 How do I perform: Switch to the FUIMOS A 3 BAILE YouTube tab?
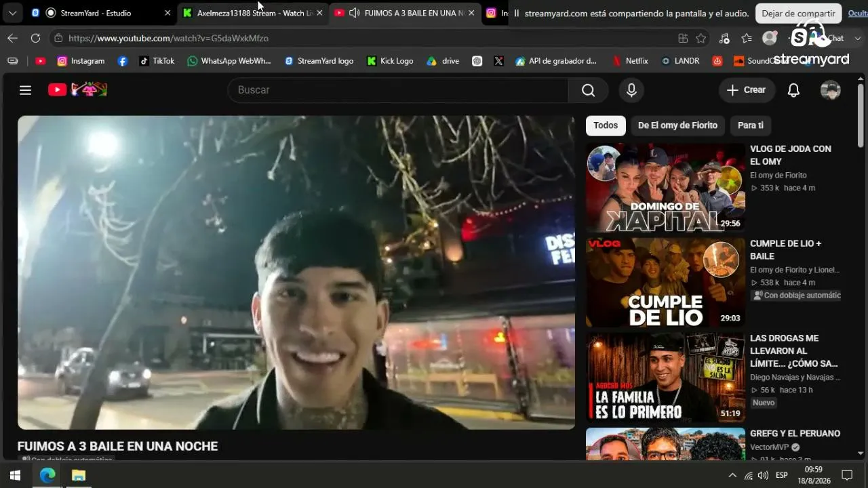coord(405,13)
